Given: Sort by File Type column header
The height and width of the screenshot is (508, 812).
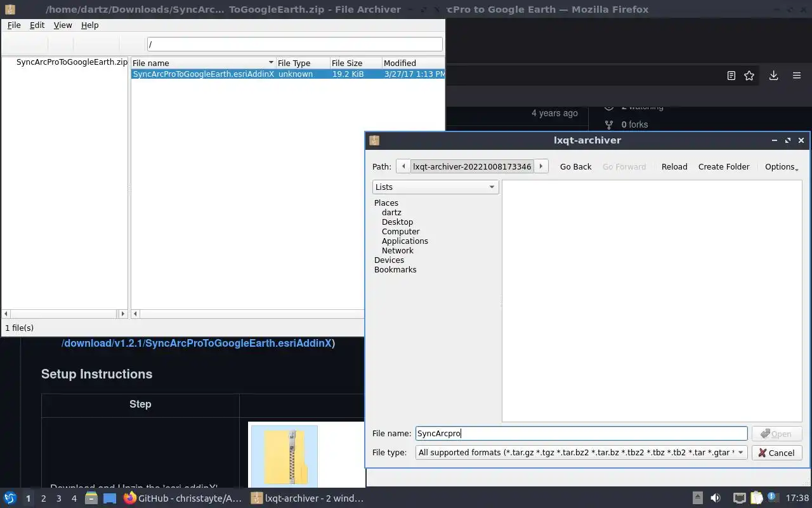Looking at the screenshot, I should (303, 63).
